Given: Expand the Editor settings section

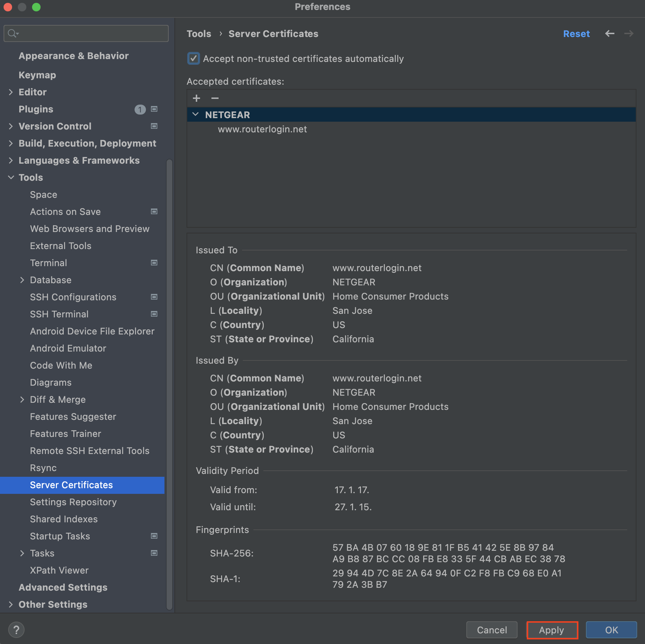Looking at the screenshot, I should click(x=11, y=92).
